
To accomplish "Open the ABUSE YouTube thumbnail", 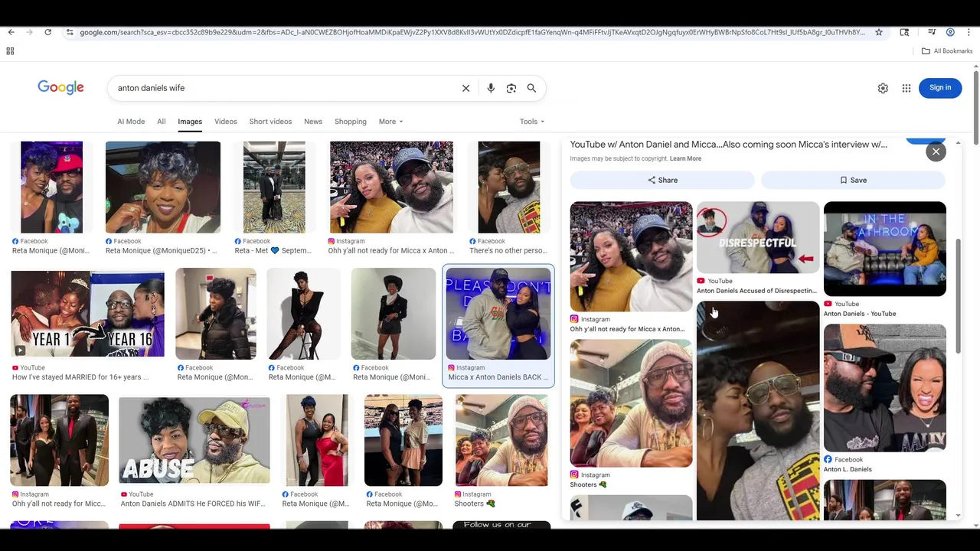I will click(194, 440).
